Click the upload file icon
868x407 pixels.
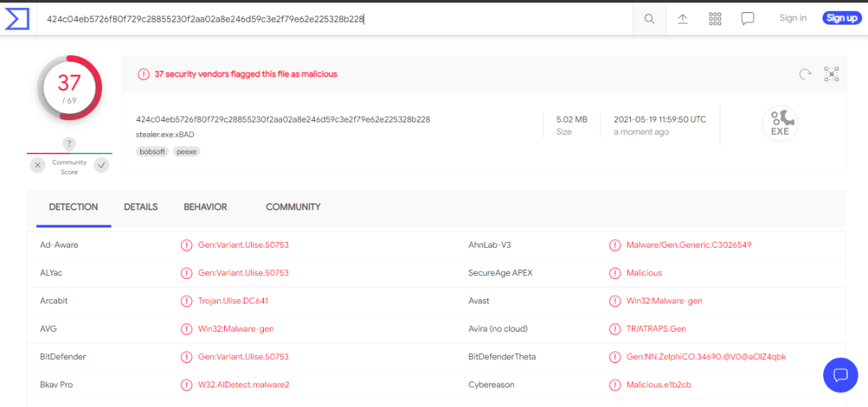click(x=682, y=19)
